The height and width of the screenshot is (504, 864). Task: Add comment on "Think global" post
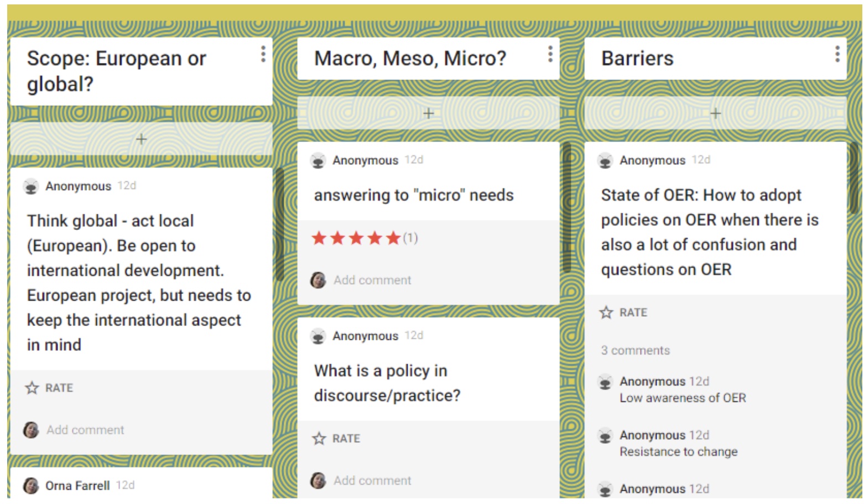tap(85, 430)
